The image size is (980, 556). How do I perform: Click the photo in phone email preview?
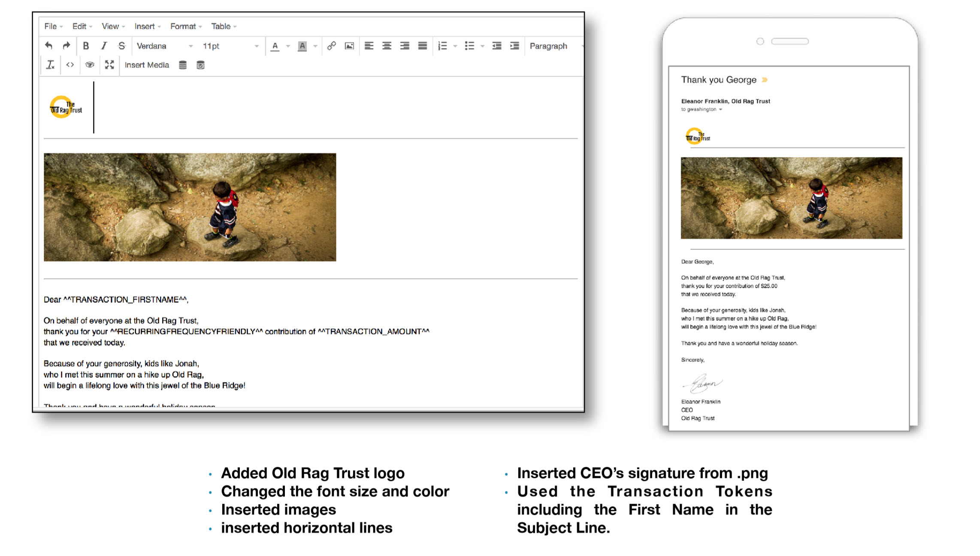pos(791,198)
